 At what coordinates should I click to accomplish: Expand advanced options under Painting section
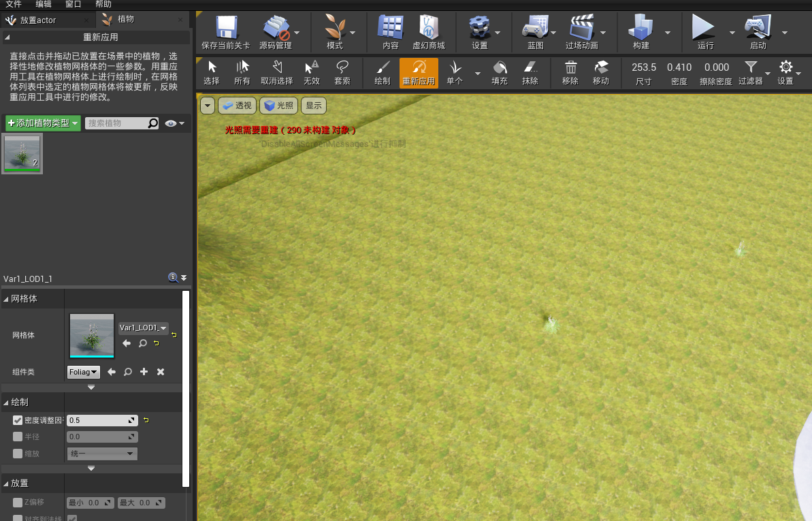pyautogui.click(x=91, y=468)
